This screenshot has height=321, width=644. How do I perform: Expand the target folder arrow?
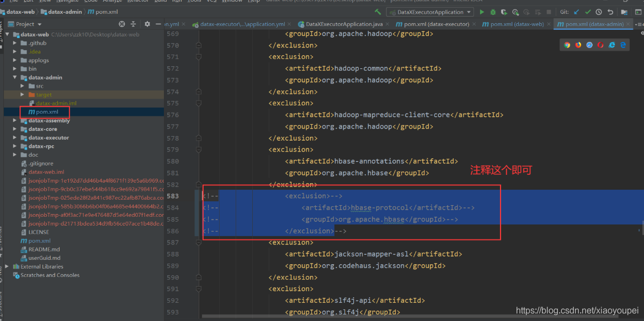pyautogui.click(x=23, y=95)
